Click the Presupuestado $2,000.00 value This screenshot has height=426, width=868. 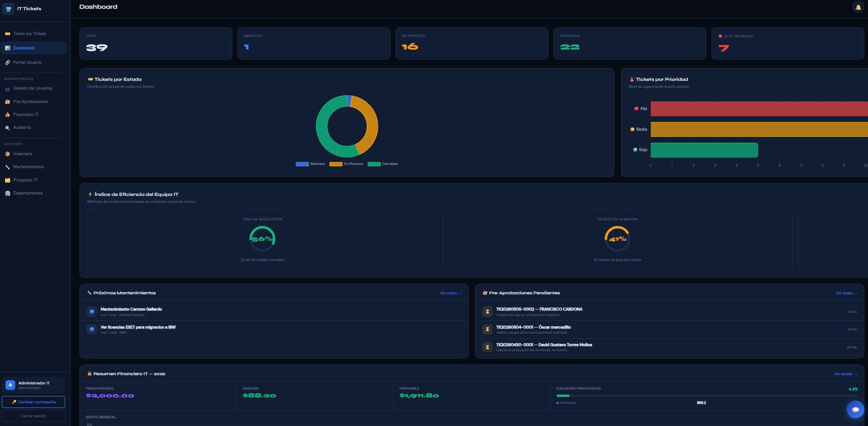click(x=110, y=396)
